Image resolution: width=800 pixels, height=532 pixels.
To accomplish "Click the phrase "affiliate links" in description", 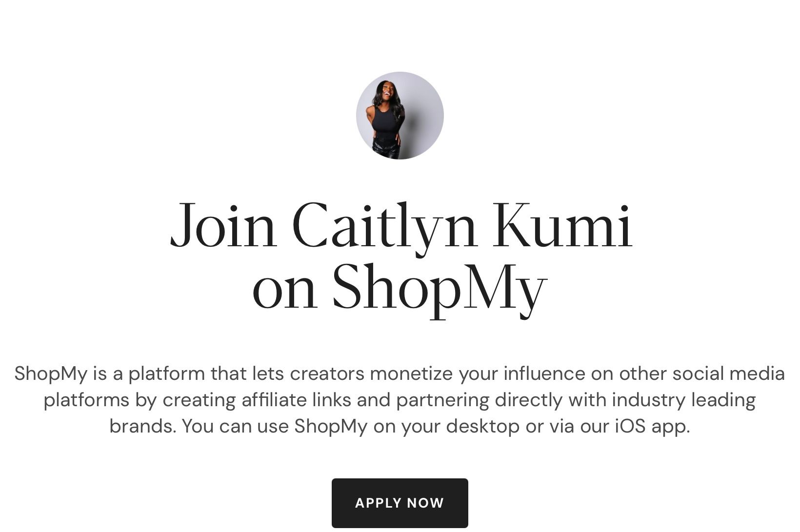I will [x=299, y=400].
